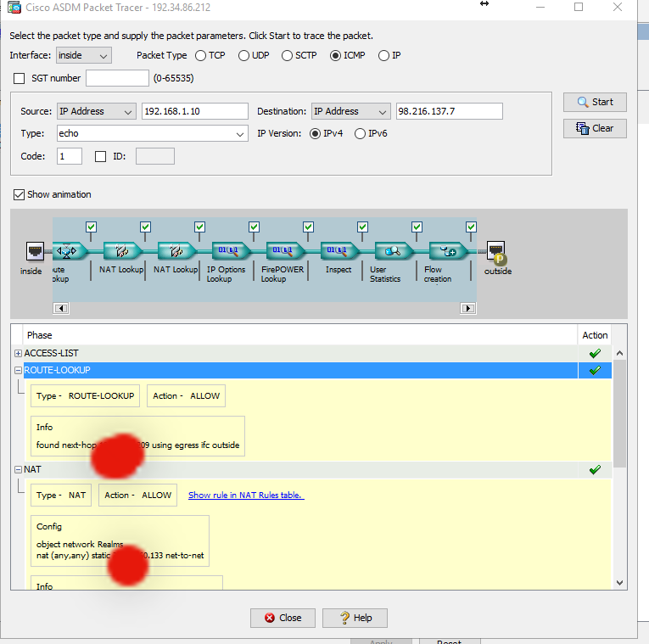Enable the ICMP ID checkbox
Viewport: 649px width, 644px height.
[101, 156]
